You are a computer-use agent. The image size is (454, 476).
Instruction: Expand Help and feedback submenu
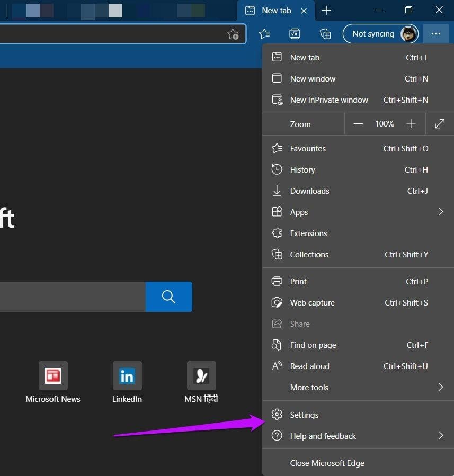click(358, 436)
